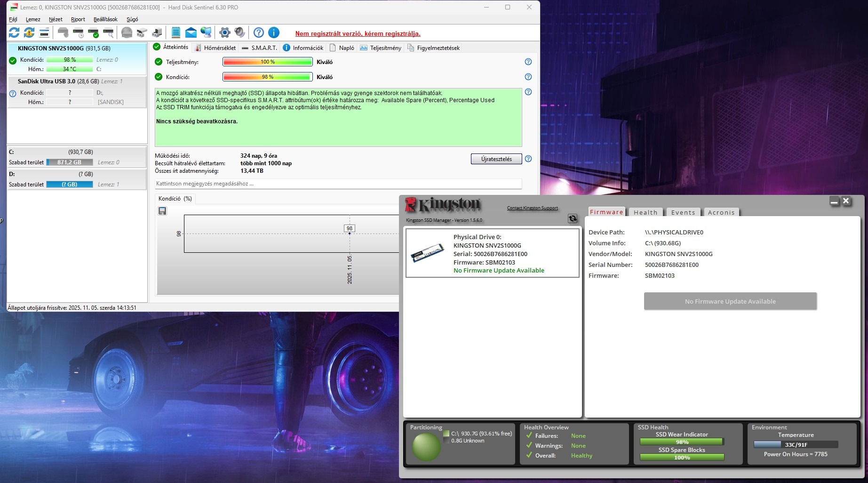Click the SSD Wear Indicator 98% bar
868x483 pixels.
[x=682, y=442]
